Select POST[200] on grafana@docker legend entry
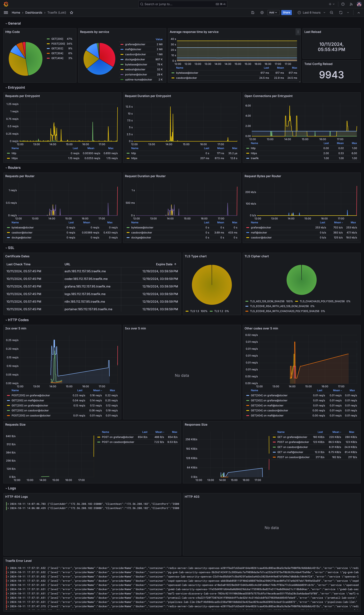The image size is (364, 615). (x=31, y=396)
